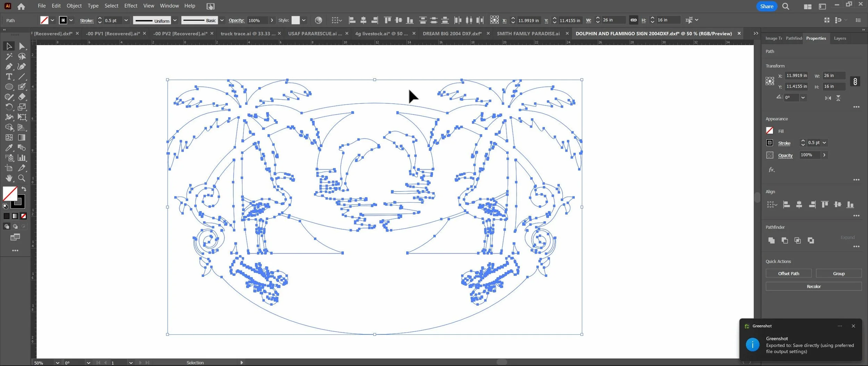Image resolution: width=868 pixels, height=366 pixels.
Task: Click the blue Share button
Action: pos(767,6)
